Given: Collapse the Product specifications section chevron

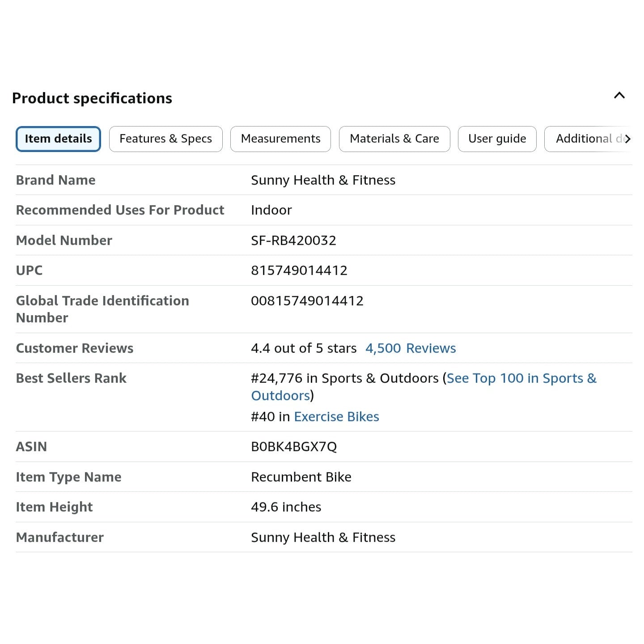Looking at the screenshot, I should point(619,96).
